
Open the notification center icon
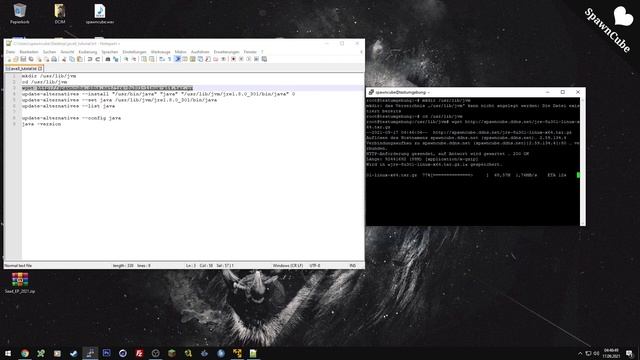tap(629, 353)
